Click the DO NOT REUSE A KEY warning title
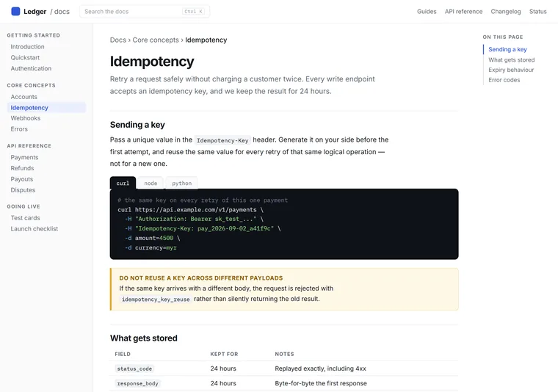Image resolution: width=558 pixels, height=392 pixels. 201,277
